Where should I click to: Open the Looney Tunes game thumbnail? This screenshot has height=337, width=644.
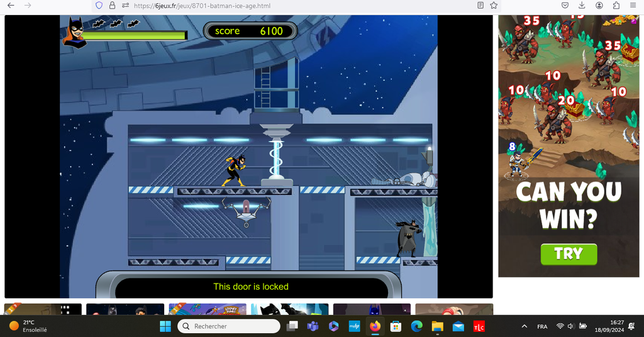208,309
